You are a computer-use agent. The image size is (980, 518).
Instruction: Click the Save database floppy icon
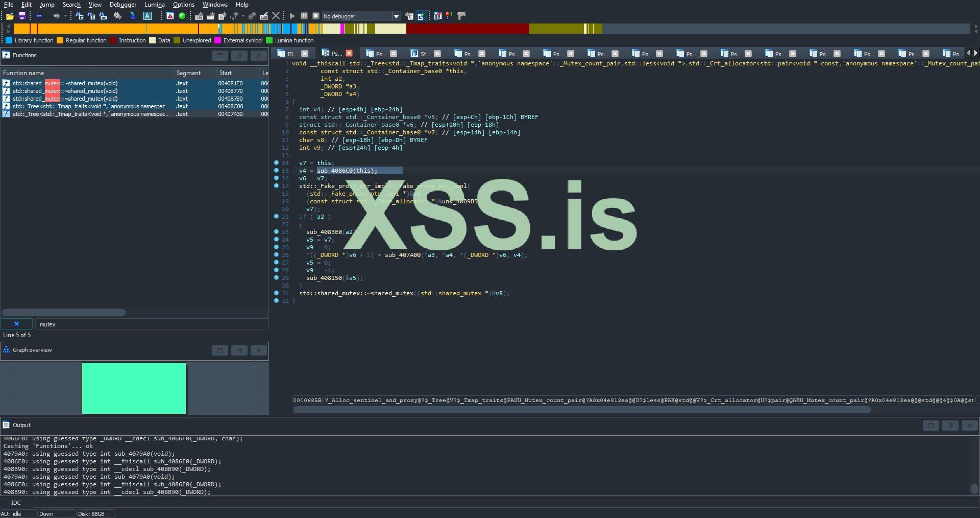tap(22, 16)
